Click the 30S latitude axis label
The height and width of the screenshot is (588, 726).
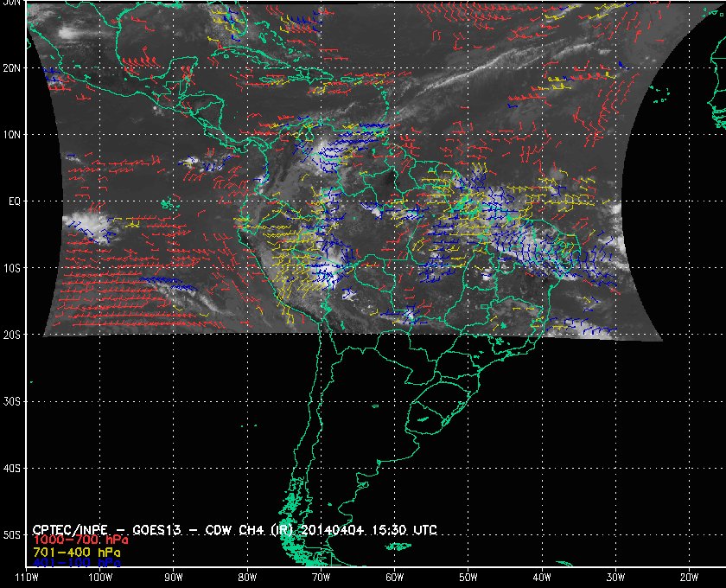click(12, 401)
